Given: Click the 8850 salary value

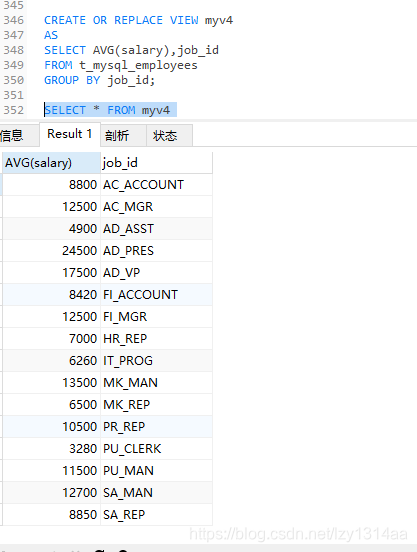Looking at the screenshot, I should (51, 515).
